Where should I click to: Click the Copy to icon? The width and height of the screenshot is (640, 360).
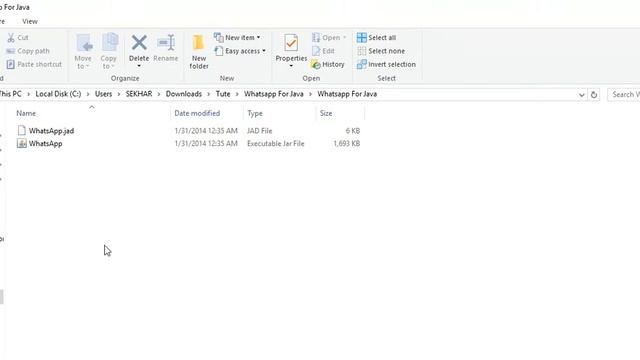[x=109, y=43]
